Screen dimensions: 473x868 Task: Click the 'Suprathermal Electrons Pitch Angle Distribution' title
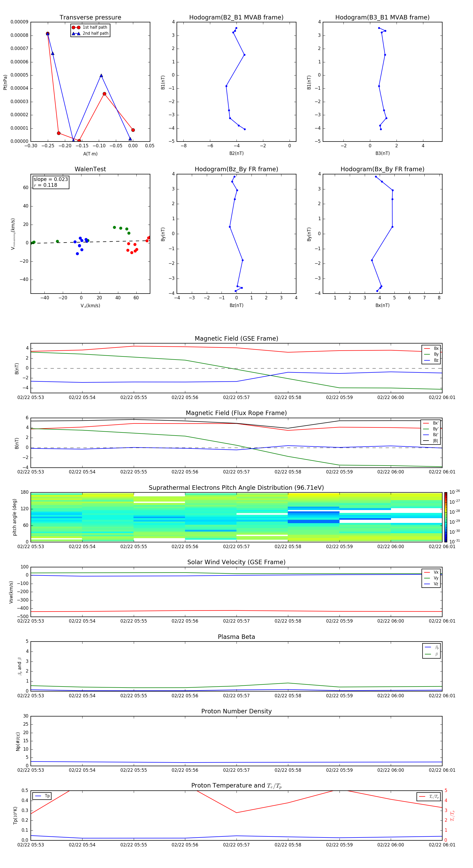tap(236, 488)
